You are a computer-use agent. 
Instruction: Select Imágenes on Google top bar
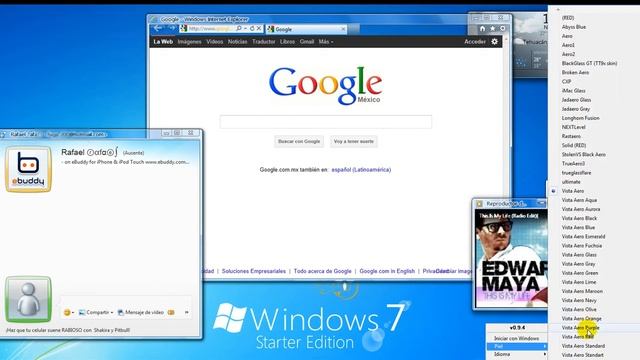[189, 42]
